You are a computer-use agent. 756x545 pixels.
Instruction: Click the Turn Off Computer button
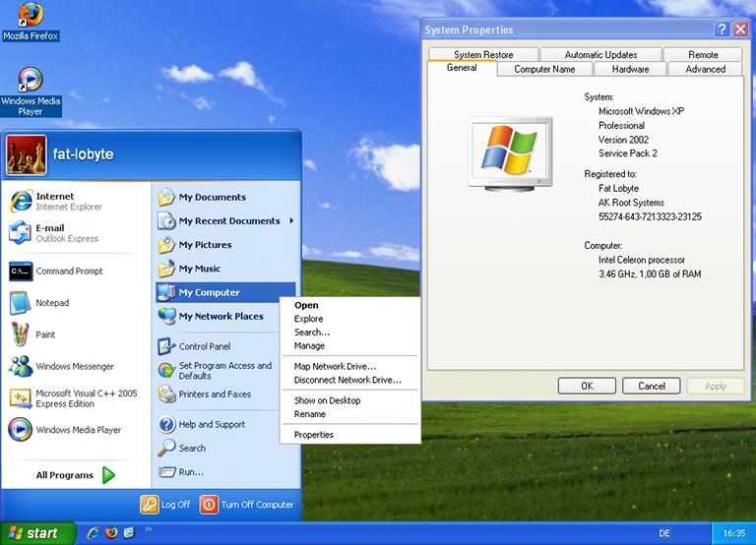(x=247, y=504)
